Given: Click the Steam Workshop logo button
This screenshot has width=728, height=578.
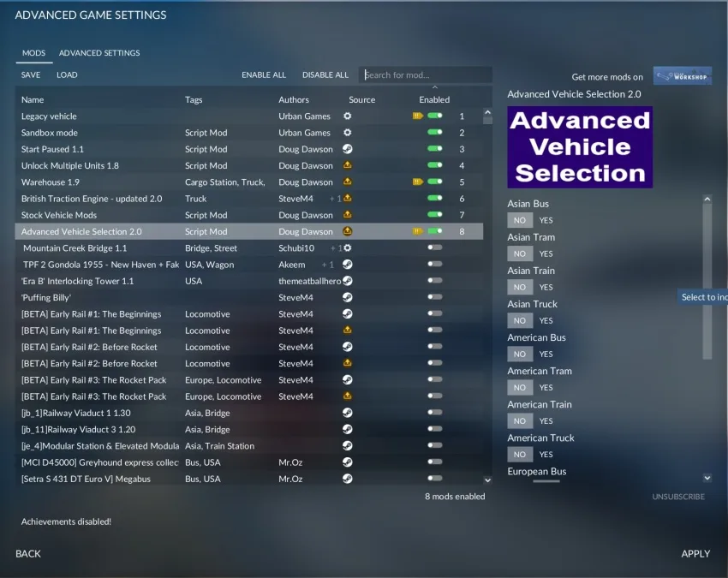Looking at the screenshot, I should point(682,75).
